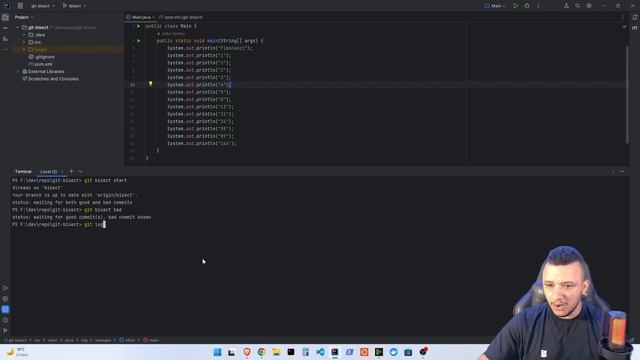Open editor tabs more options
The image size is (640, 360).
[x=622, y=18]
